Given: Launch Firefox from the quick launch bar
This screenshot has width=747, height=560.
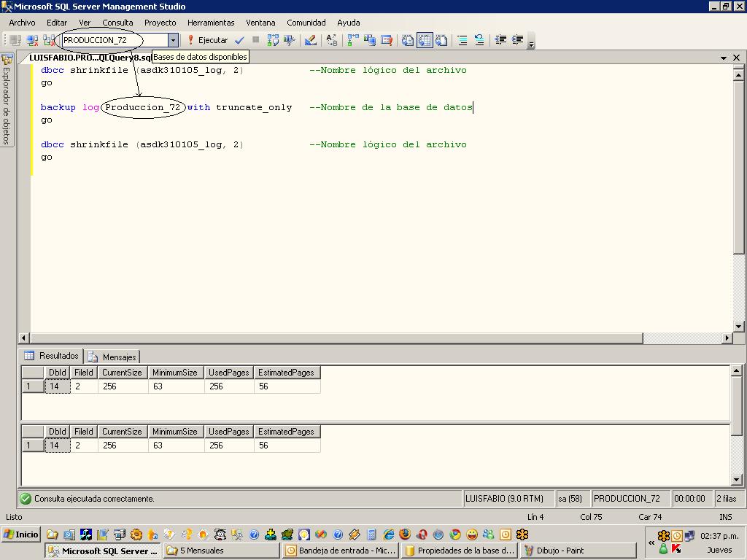Looking at the screenshot, I should pos(405,534).
